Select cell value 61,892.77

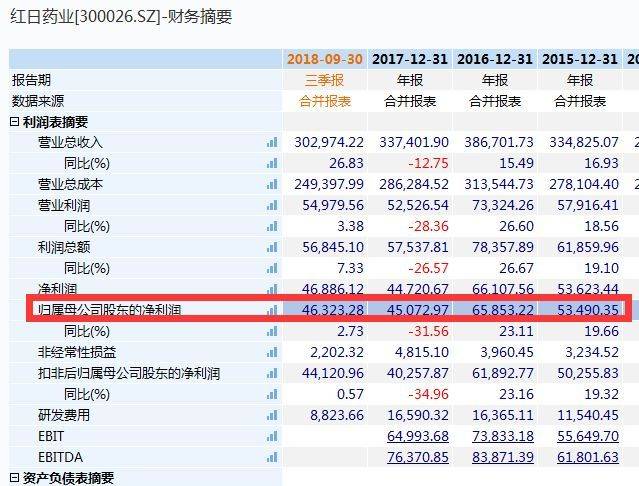[503, 374]
